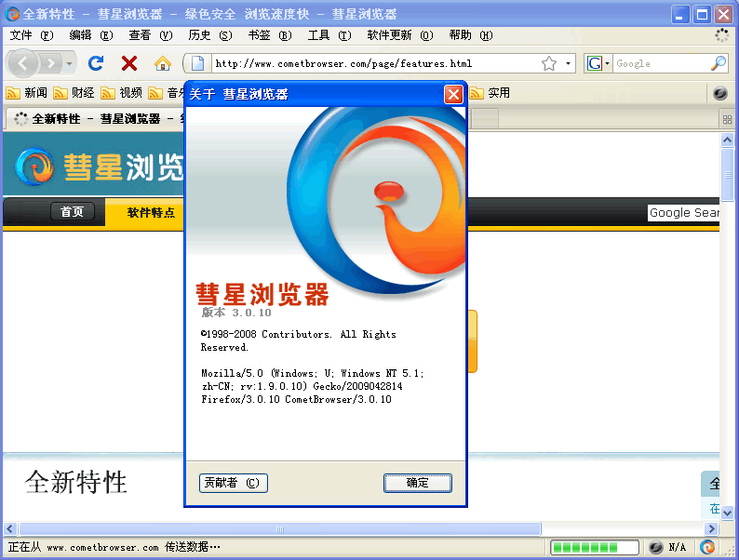Open the 帮助 (H) menu
The height and width of the screenshot is (560, 739).
(470, 35)
